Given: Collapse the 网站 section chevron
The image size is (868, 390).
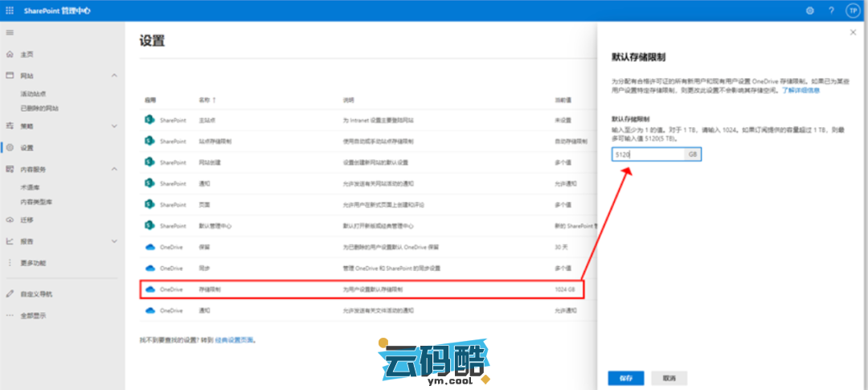Looking at the screenshot, I should tap(113, 76).
